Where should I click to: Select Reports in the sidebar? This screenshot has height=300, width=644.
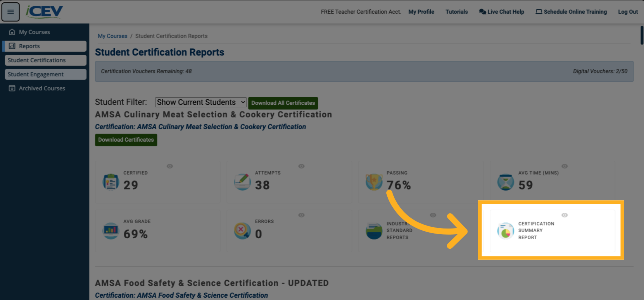point(44,46)
